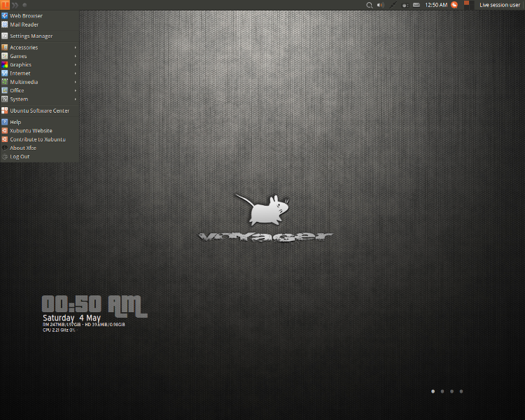Click the orange cloud icon beside the clock
Screen dimensions: 525x420
(x=454, y=5)
